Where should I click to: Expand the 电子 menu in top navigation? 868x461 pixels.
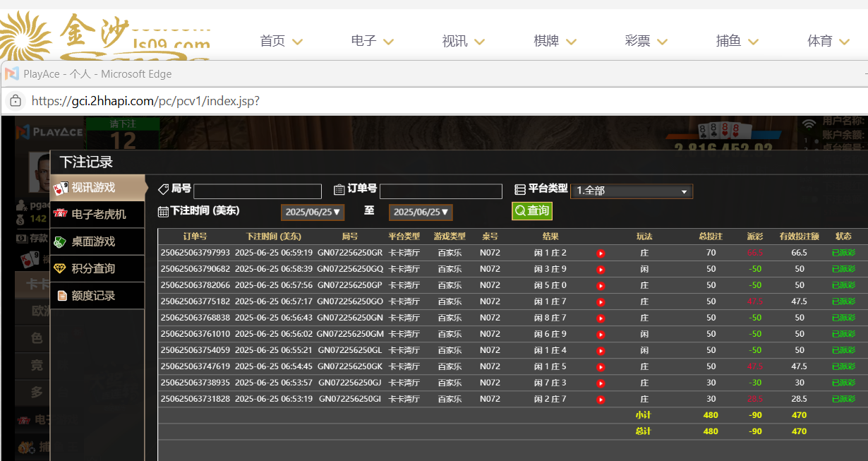click(x=372, y=41)
